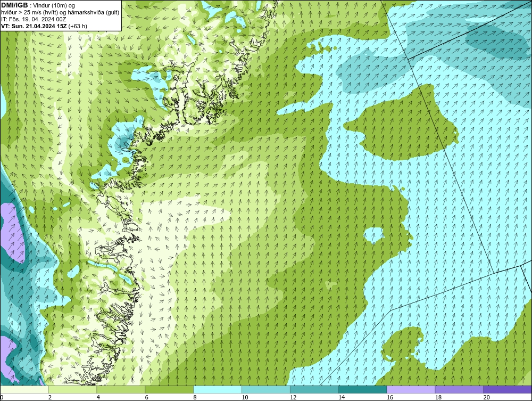Click the 16–18 m/s light purple swatch
The image size is (532, 401).
click(x=411, y=389)
